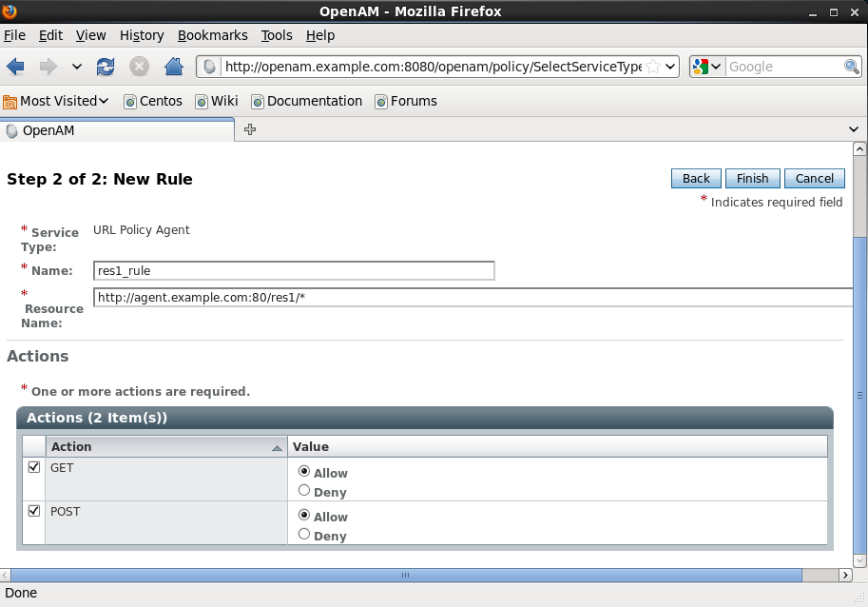Click the Stop loading icon
The width and height of the screenshot is (868, 607).
pos(140,67)
